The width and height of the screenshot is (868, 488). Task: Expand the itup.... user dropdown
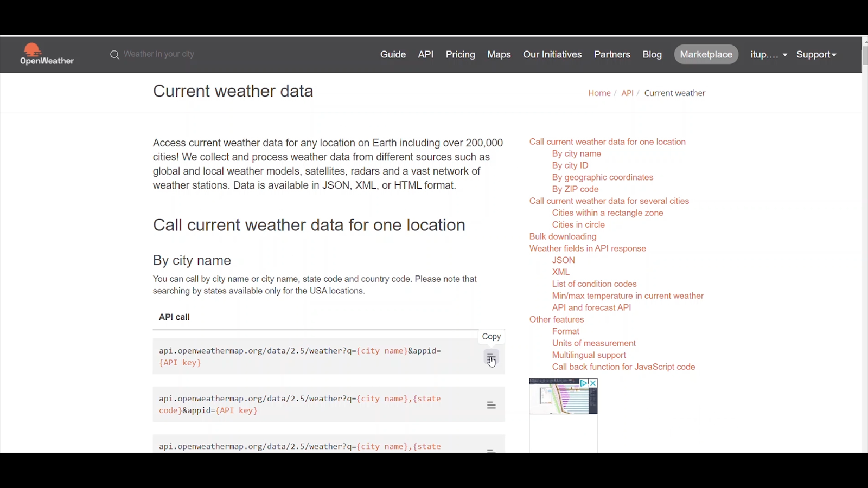(769, 55)
